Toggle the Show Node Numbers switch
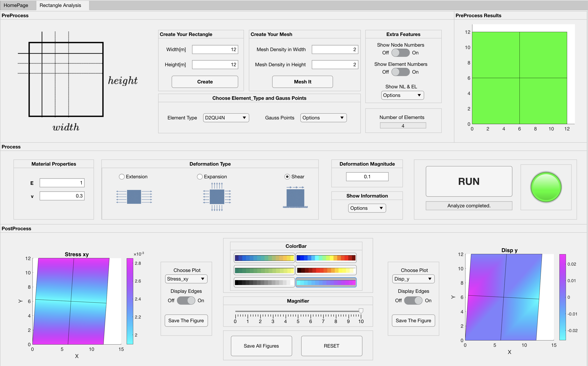Screen dimensions: 588x366 [400, 53]
